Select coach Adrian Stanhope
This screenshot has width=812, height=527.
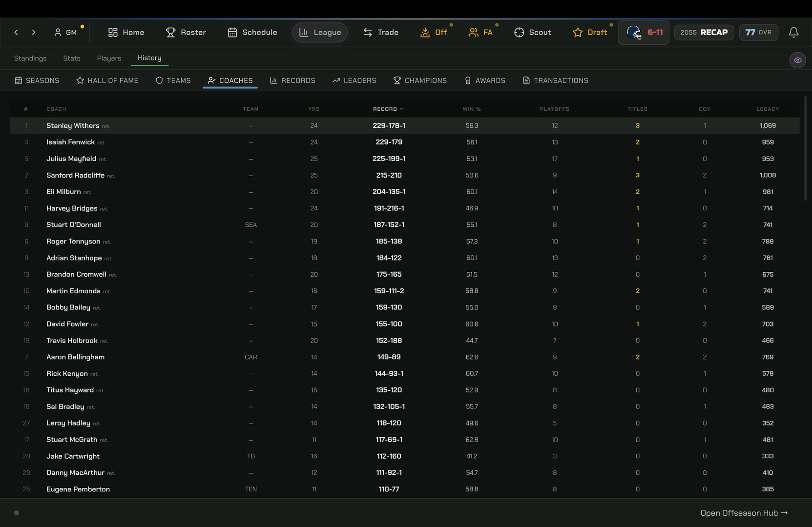click(x=74, y=258)
